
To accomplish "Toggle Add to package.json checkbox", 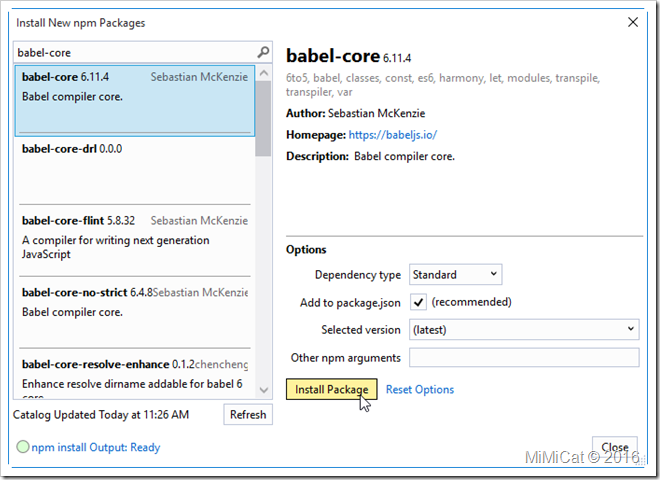I will (x=418, y=302).
